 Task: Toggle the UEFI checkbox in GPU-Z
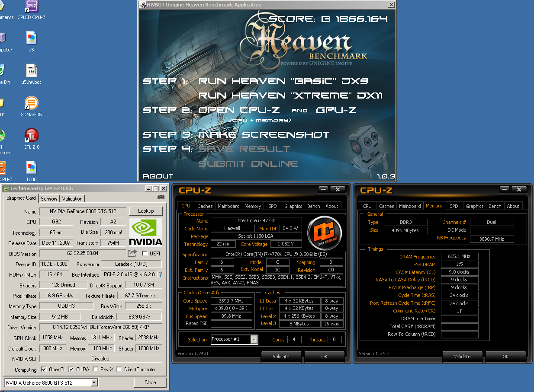tap(145, 254)
